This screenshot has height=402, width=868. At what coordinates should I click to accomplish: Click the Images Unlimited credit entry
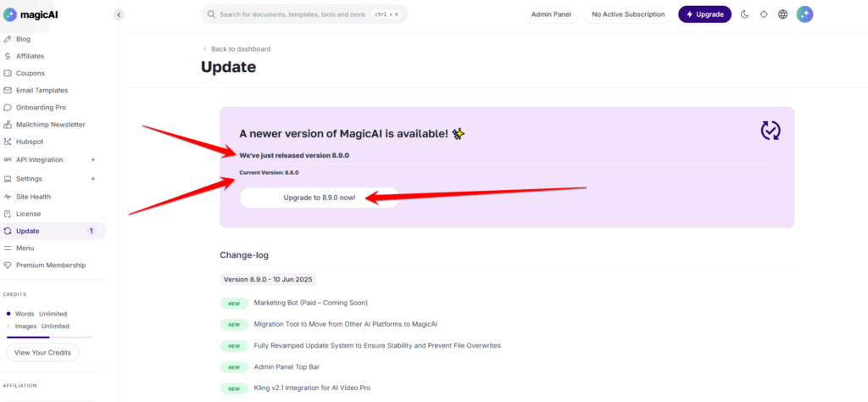click(37, 327)
